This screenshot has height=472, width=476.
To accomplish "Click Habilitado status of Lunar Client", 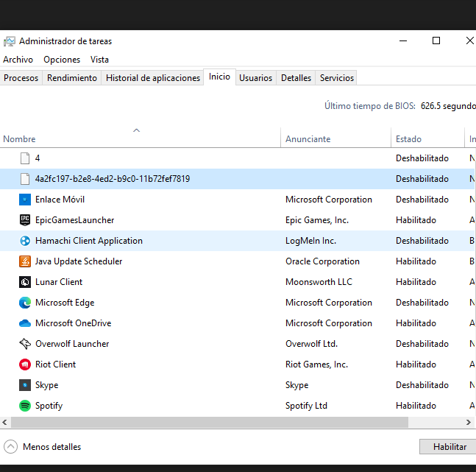I will [x=416, y=282].
